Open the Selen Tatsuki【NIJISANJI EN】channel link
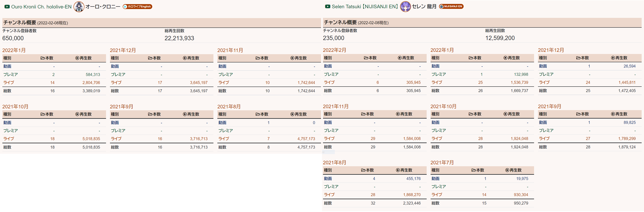 (365, 6)
